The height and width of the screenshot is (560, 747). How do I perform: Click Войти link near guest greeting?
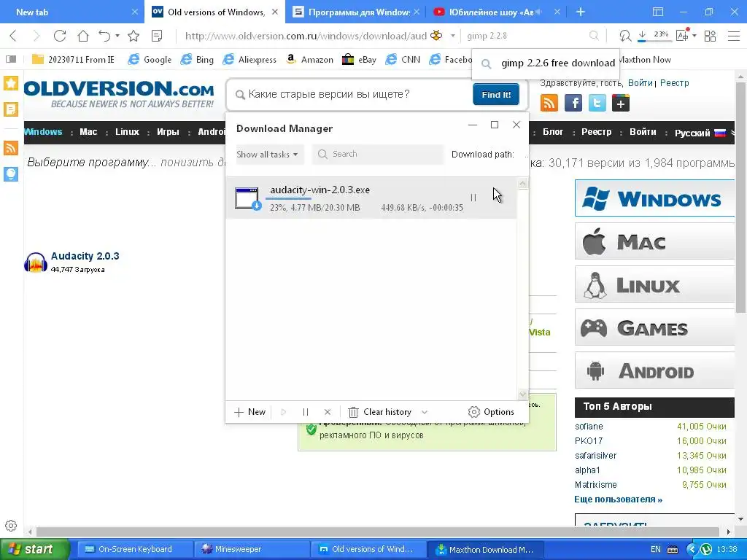click(x=640, y=83)
